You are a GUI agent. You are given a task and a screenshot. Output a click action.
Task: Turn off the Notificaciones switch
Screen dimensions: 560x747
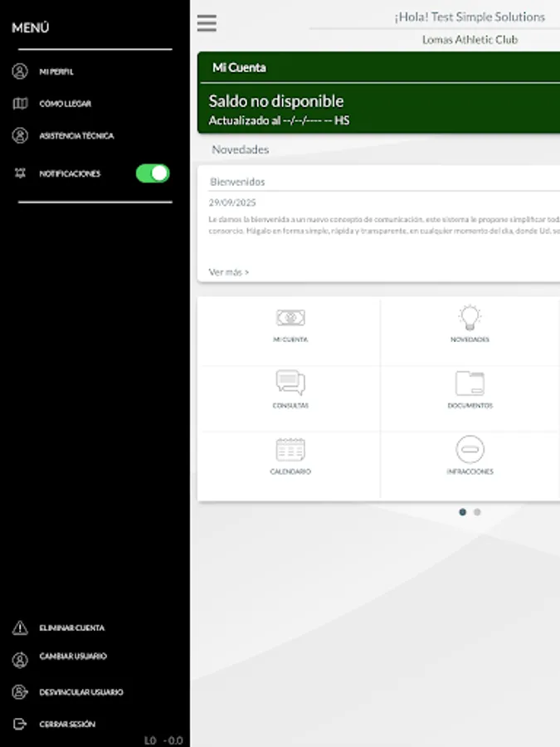tap(153, 173)
